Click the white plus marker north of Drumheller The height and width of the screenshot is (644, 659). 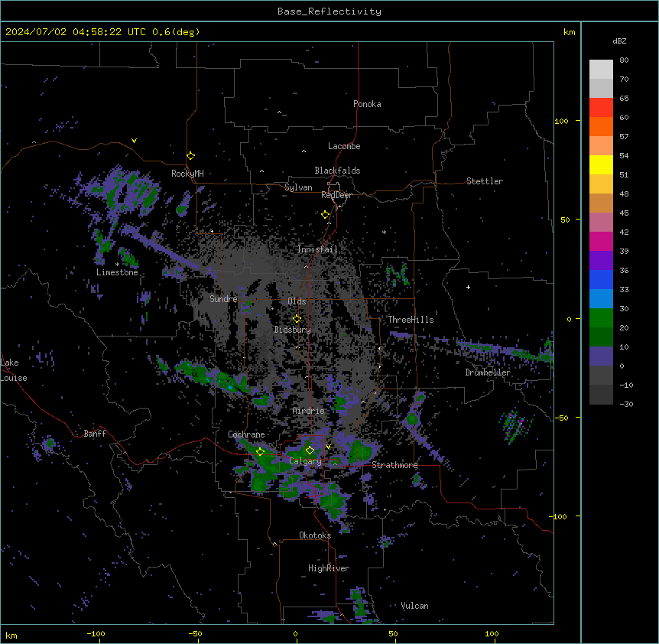[x=468, y=287]
